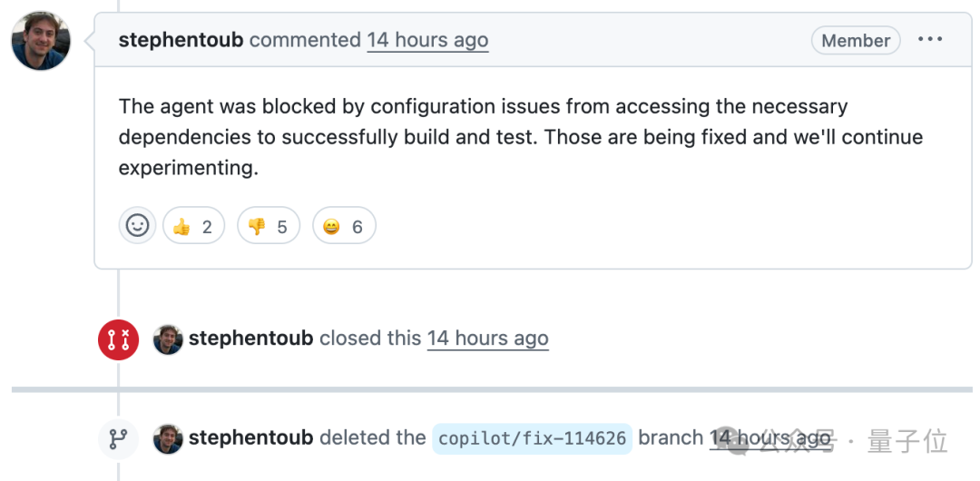Toggle the thumbs down reaction
The width and height of the screenshot is (980, 481).
click(269, 226)
